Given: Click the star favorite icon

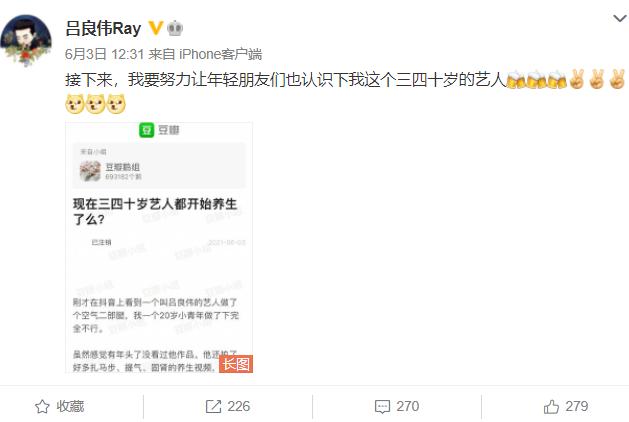Looking at the screenshot, I should (42, 406).
